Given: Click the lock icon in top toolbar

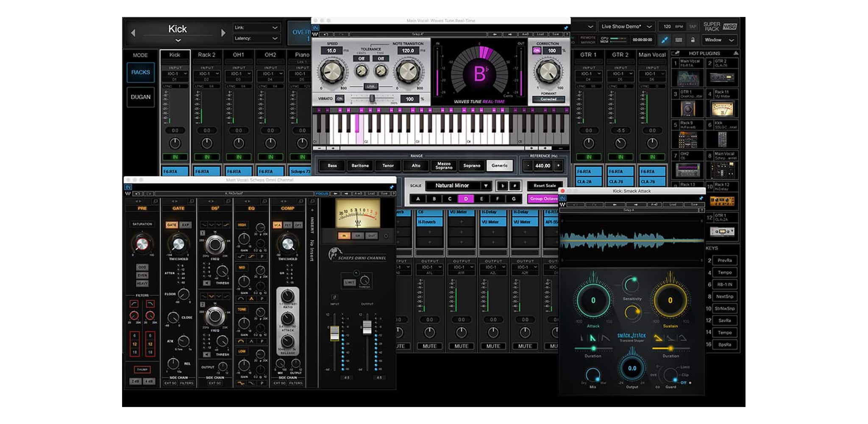Looking at the screenshot, I should point(693,40).
